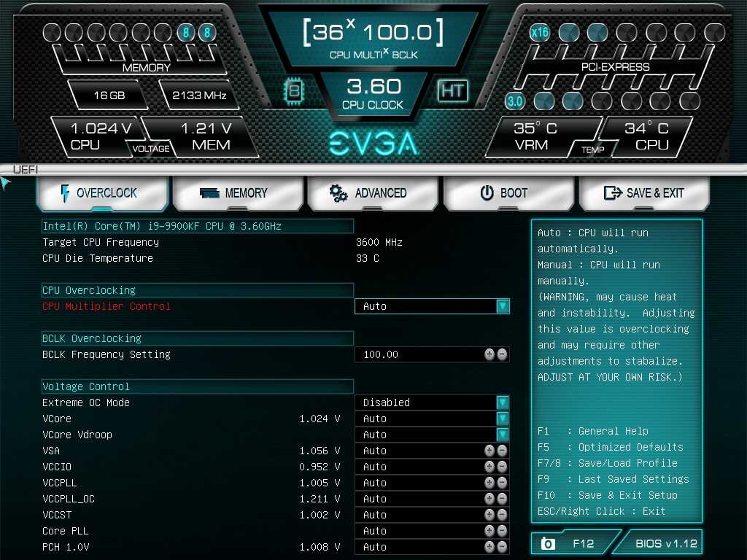Click the HT hyper-threading indicator icon
Viewport: 747px width, 560px height.
pyautogui.click(x=452, y=90)
